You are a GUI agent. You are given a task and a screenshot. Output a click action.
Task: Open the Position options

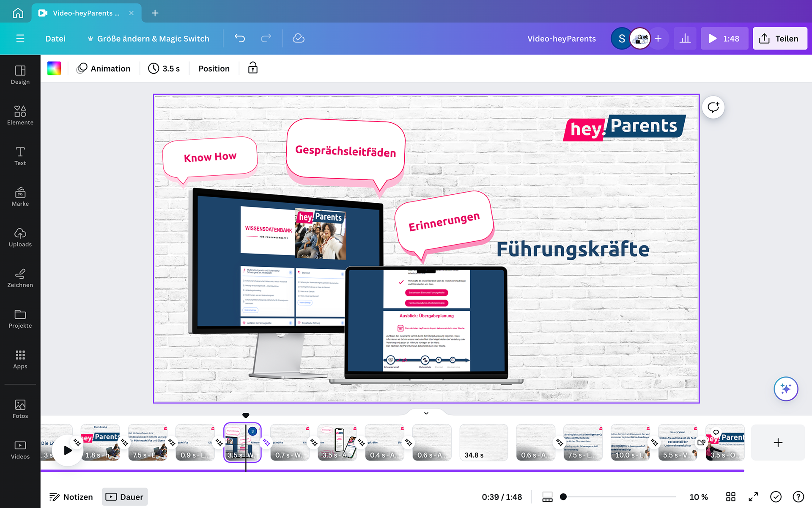click(x=214, y=68)
